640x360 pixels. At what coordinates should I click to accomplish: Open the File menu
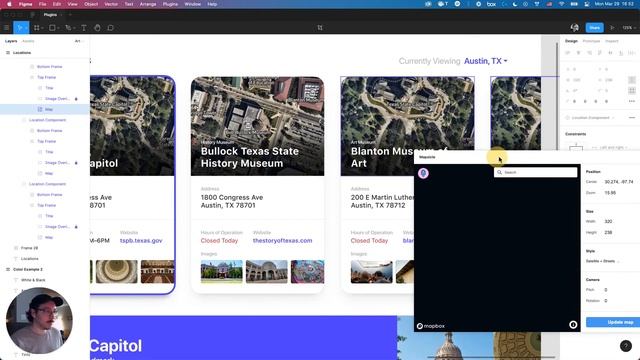pos(42,4)
